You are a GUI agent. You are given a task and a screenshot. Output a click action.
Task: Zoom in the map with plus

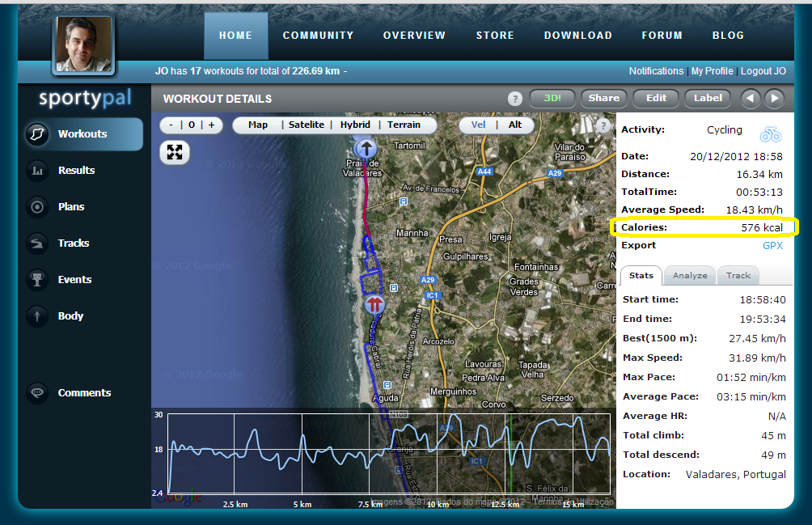pyautogui.click(x=211, y=125)
